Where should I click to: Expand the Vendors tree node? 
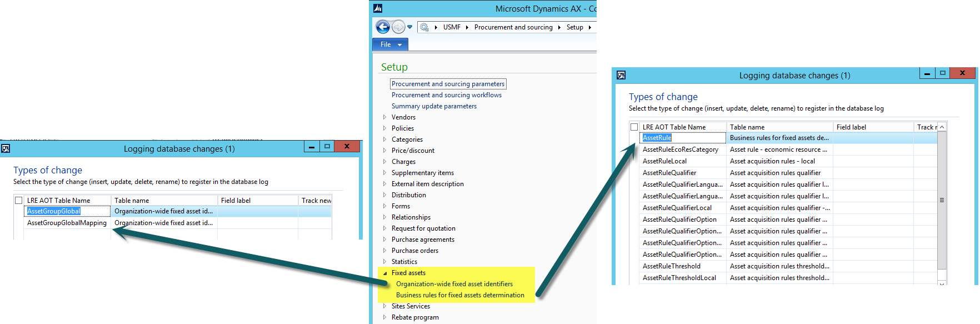pyautogui.click(x=384, y=117)
